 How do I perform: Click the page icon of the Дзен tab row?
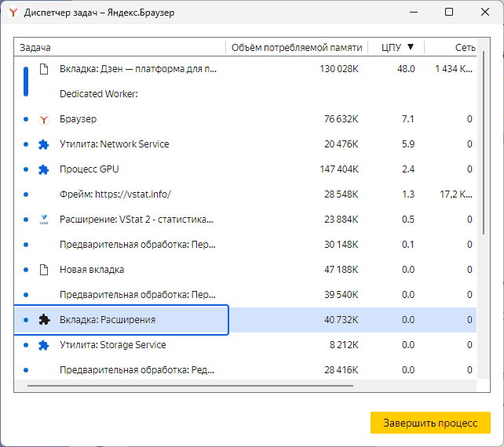[44, 69]
